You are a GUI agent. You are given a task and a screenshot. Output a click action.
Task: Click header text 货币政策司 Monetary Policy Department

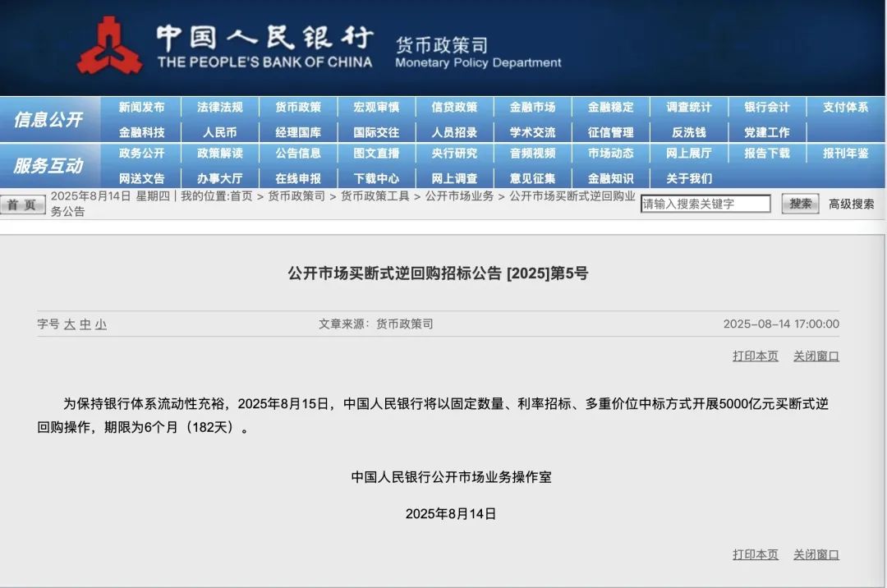(x=478, y=52)
